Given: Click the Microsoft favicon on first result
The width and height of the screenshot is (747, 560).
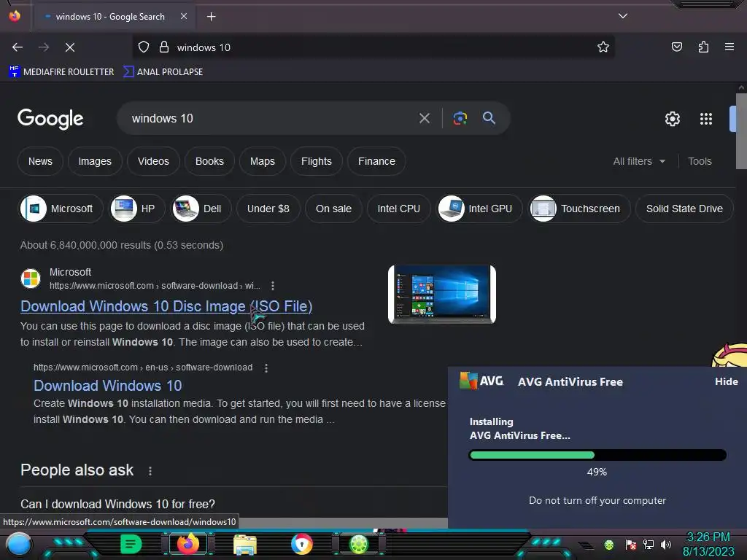Looking at the screenshot, I should [x=31, y=279].
